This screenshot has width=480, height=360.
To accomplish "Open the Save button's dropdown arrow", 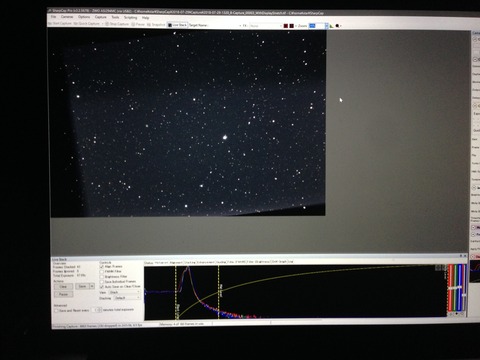I will tap(92, 286).
